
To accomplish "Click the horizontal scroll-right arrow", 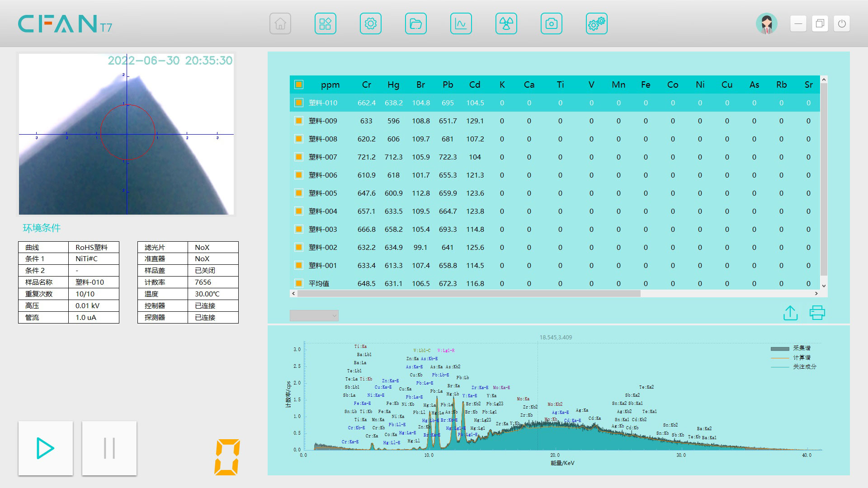I will [816, 294].
